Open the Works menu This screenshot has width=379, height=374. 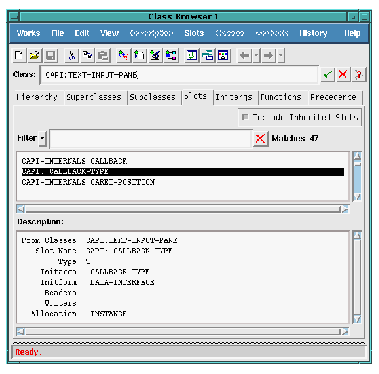click(x=29, y=33)
